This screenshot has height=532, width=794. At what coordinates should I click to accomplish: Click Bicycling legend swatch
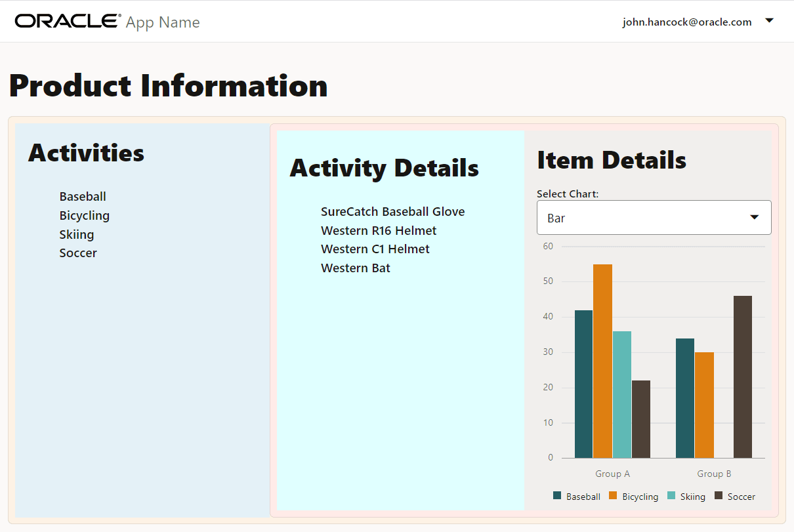point(614,496)
